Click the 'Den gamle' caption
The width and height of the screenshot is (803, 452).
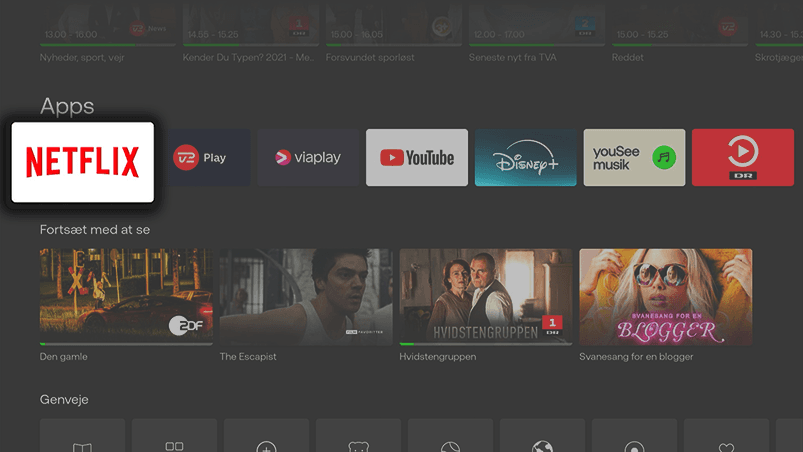[64, 357]
